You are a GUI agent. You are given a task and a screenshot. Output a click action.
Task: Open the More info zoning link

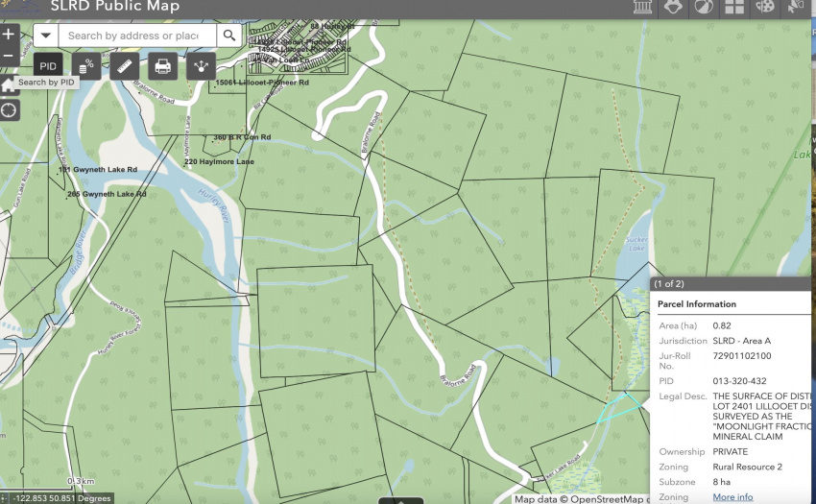732,497
